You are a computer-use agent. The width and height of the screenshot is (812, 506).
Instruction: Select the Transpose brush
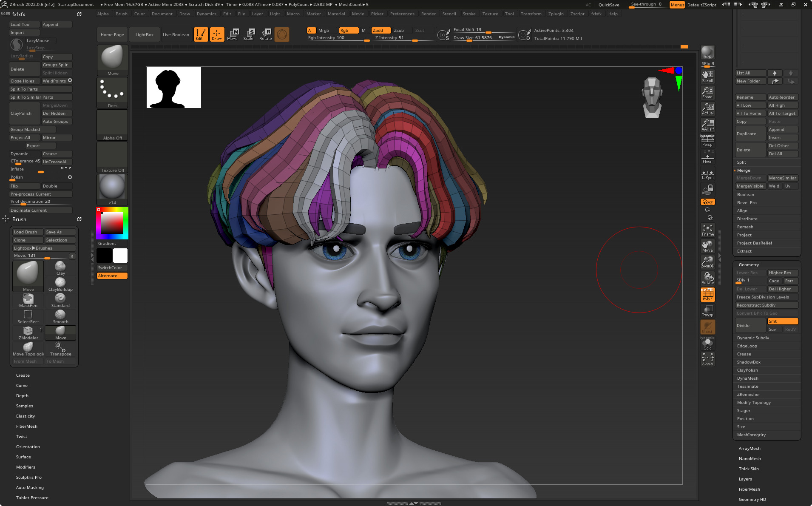(x=60, y=349)
